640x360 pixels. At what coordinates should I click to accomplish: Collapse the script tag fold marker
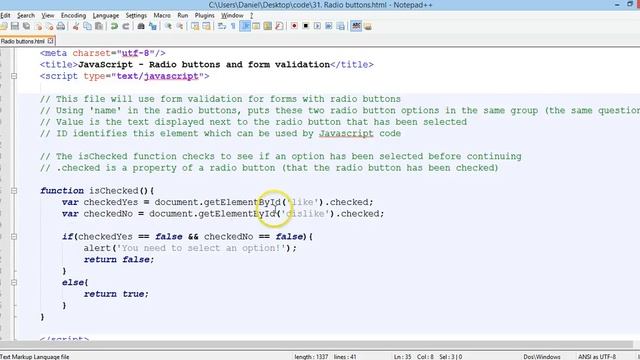(14, 76)
